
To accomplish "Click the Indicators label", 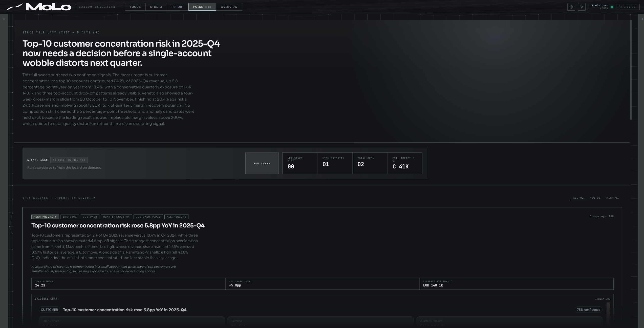I will pyautogui.click(x=603, y=299).
